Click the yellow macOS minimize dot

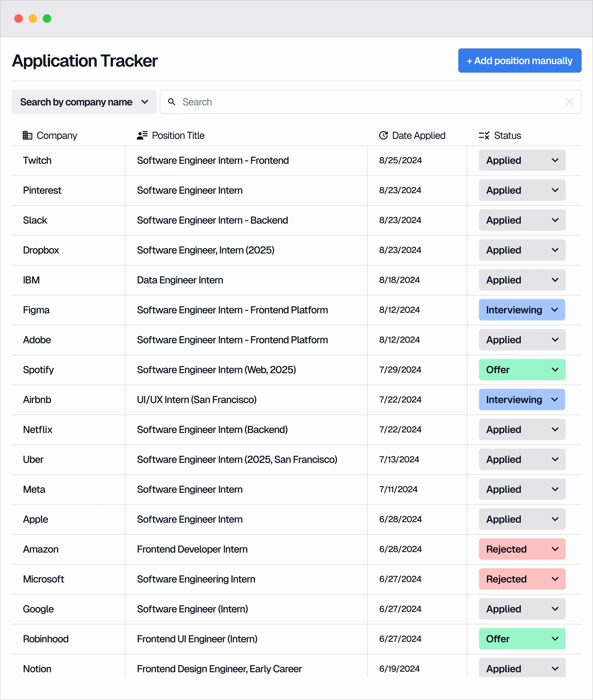point(33,19)
